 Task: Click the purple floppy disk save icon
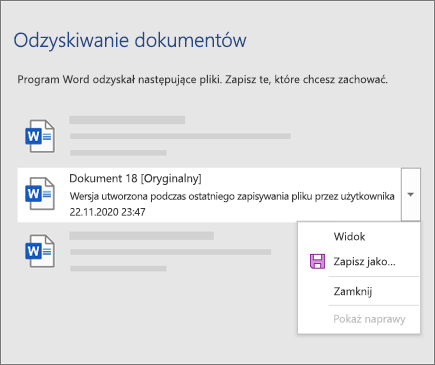tap(317, 261)
